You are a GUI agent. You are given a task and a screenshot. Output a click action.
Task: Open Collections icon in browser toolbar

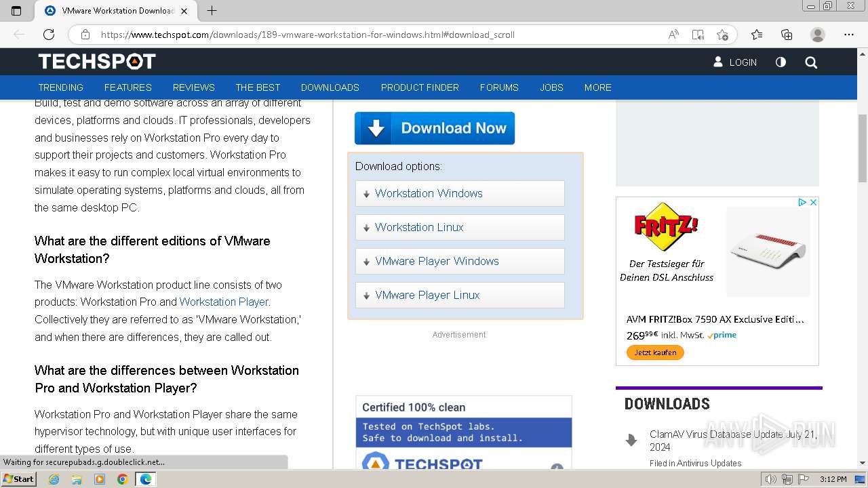coord(787,35)
